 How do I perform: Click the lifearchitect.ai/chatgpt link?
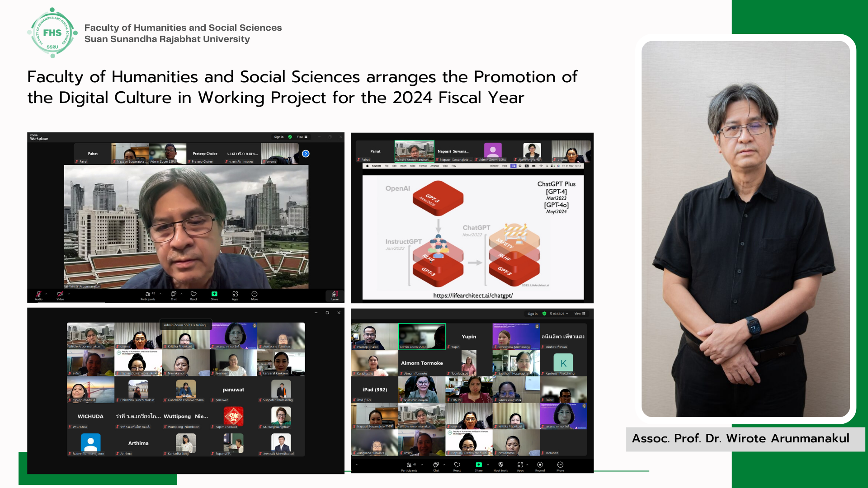(473, 296)
